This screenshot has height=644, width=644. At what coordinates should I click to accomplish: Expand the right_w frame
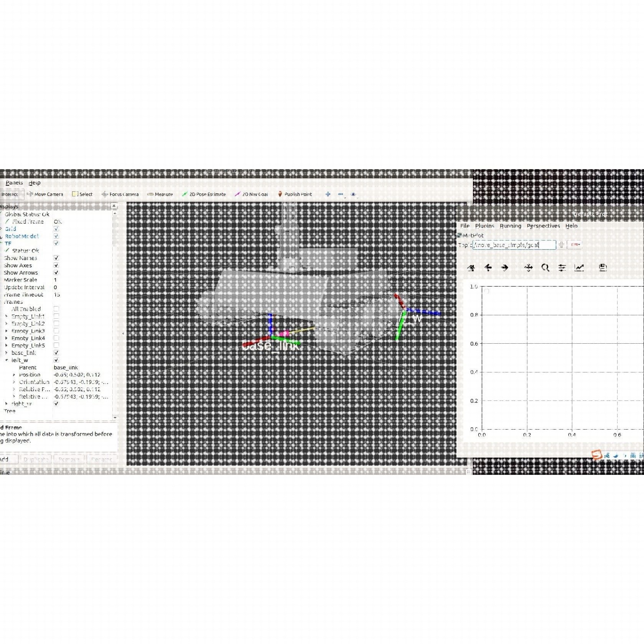pos(7,404)
